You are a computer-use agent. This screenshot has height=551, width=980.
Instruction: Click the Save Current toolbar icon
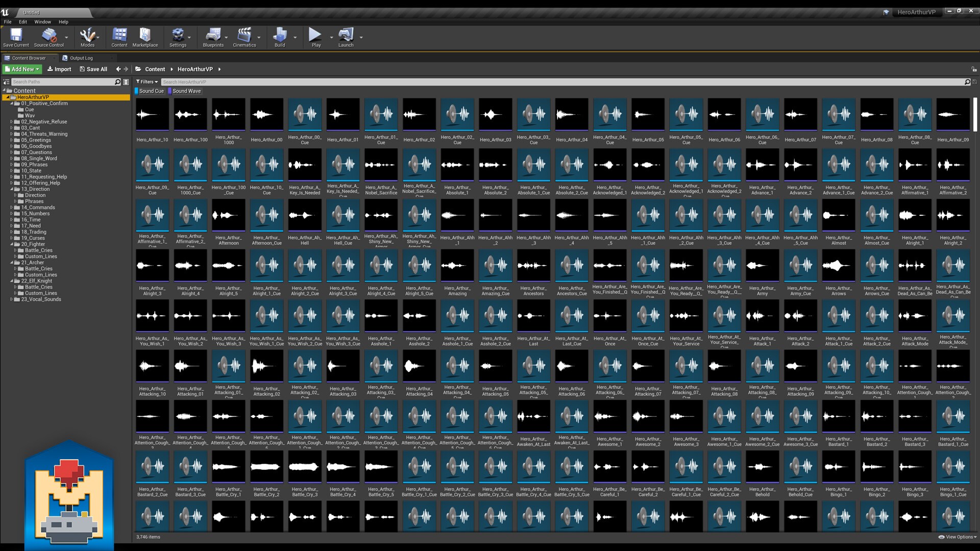pos(16,38)
